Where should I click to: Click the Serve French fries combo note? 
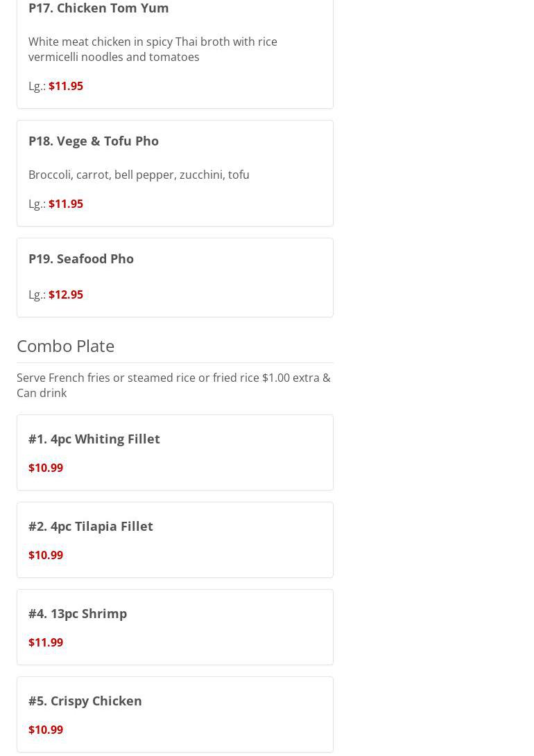pos(173,385)
